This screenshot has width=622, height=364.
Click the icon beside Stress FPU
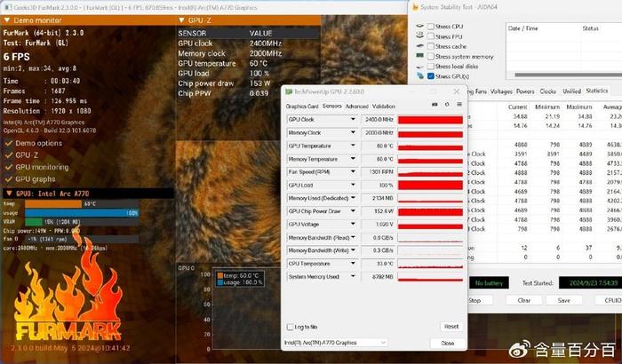point(419,36)
